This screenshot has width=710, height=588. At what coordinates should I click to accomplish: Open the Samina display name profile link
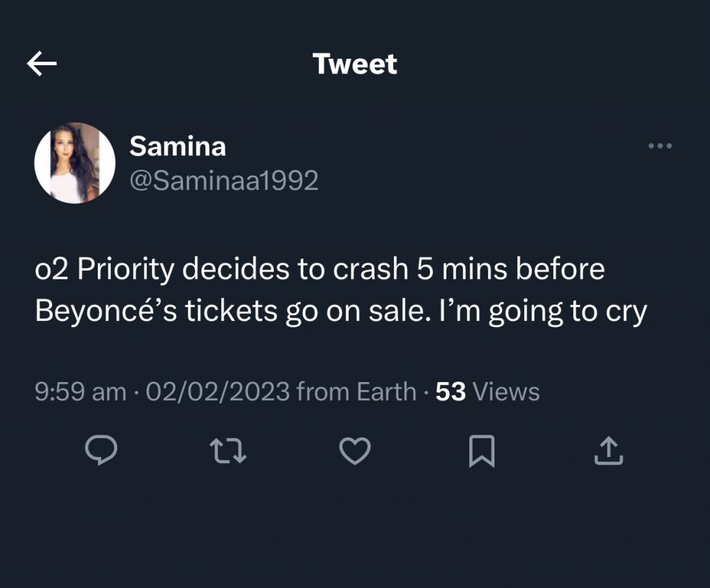pos(177,146)
